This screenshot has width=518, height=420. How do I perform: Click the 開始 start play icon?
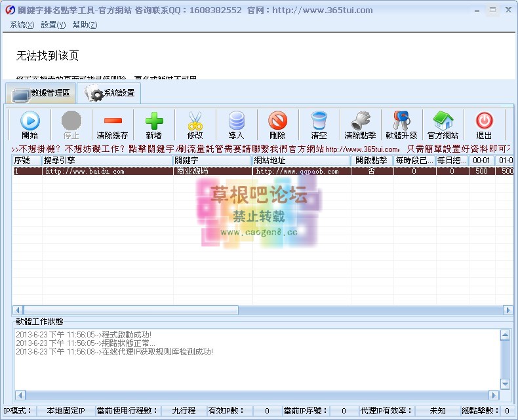[30, 121]
